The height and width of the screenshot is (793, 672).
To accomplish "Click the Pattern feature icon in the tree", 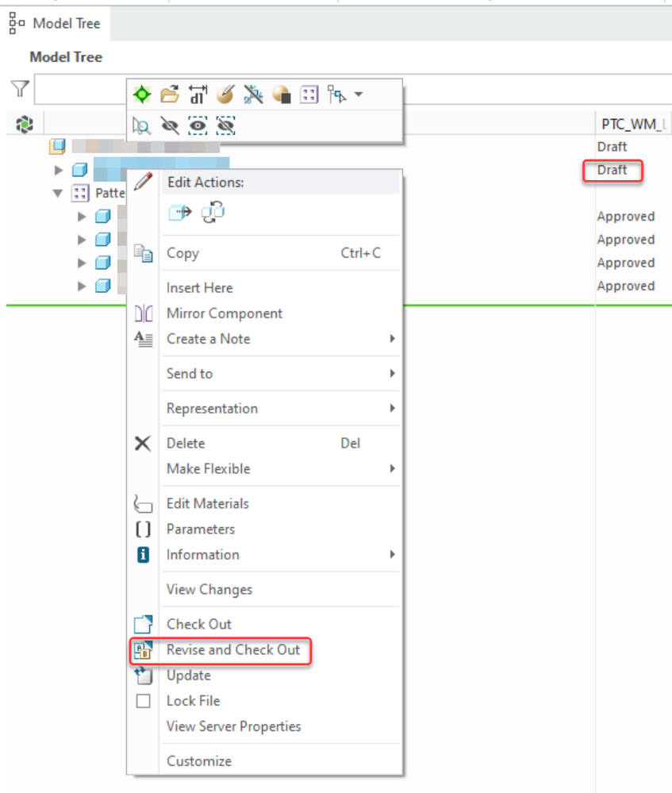I will click(80, 193).
